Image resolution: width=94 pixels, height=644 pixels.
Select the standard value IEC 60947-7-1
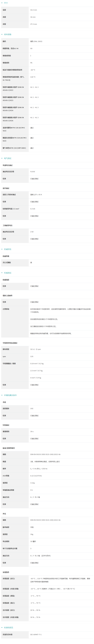click(x=36, y=635)
